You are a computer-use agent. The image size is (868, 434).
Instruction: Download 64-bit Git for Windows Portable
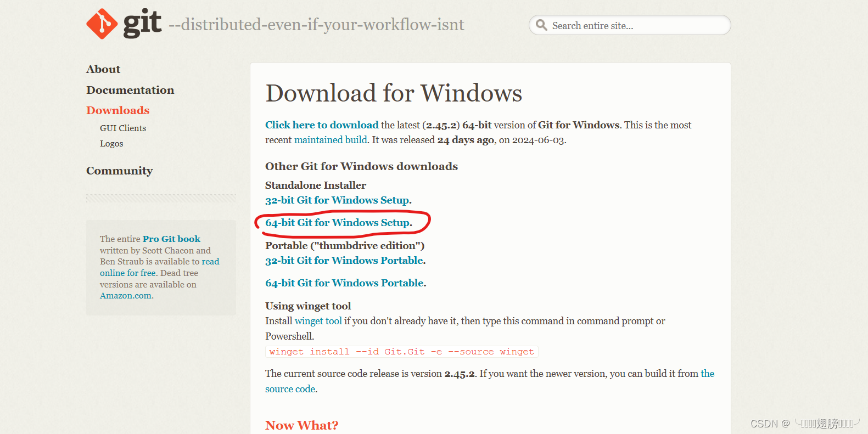345,283
